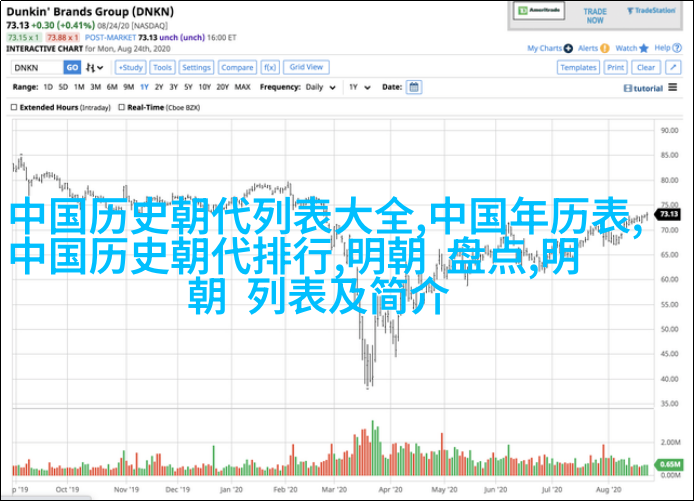Select the 3M range

[95, 87]
